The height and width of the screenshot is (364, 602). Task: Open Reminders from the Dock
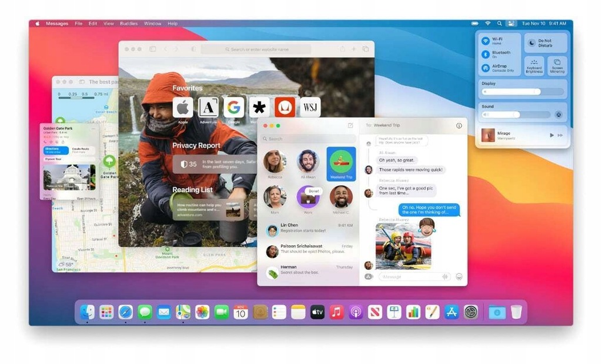[x=279, y=312]
